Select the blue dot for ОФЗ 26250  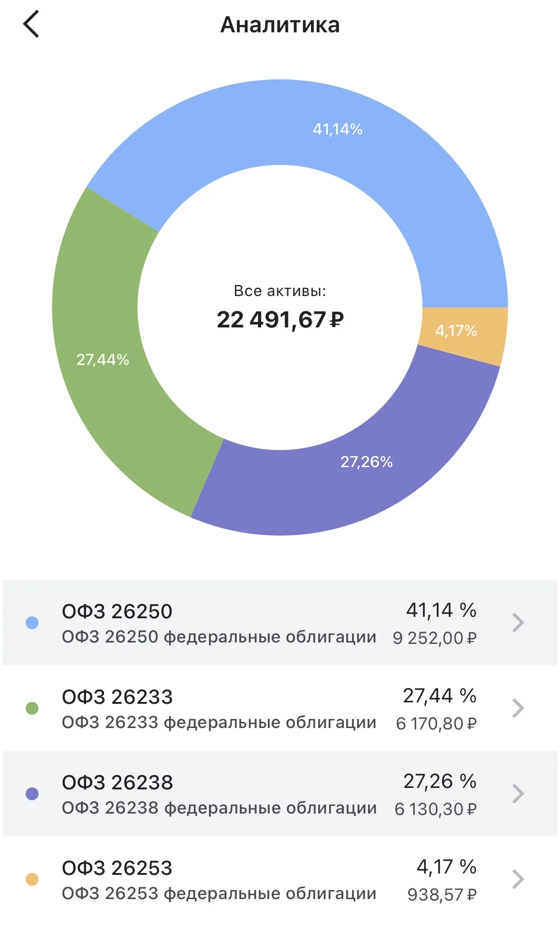32,623
